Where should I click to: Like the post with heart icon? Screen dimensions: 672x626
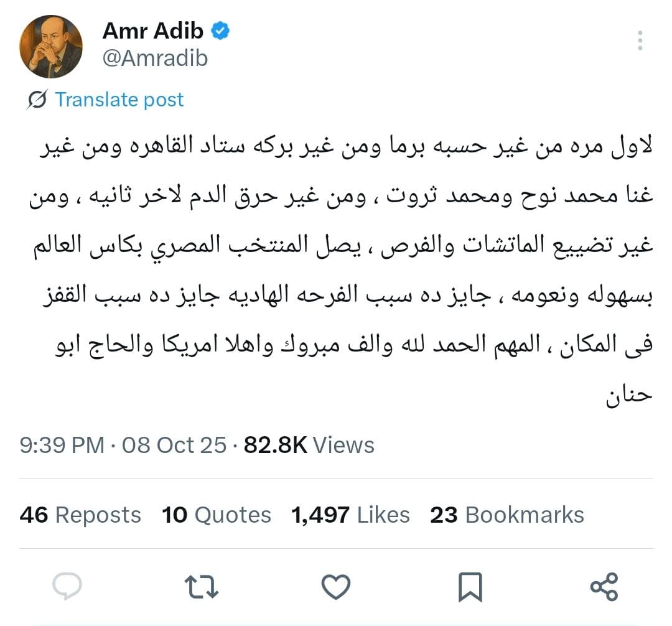336,587
